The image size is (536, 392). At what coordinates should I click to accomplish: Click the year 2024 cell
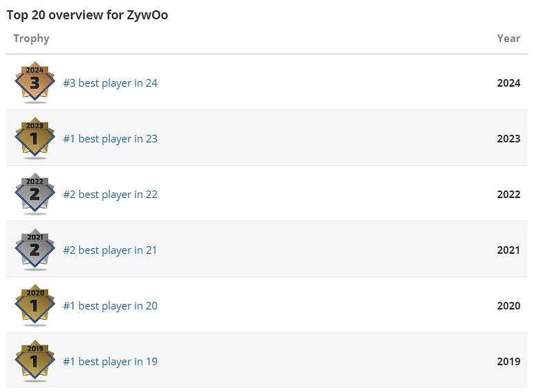click(508, 83)
